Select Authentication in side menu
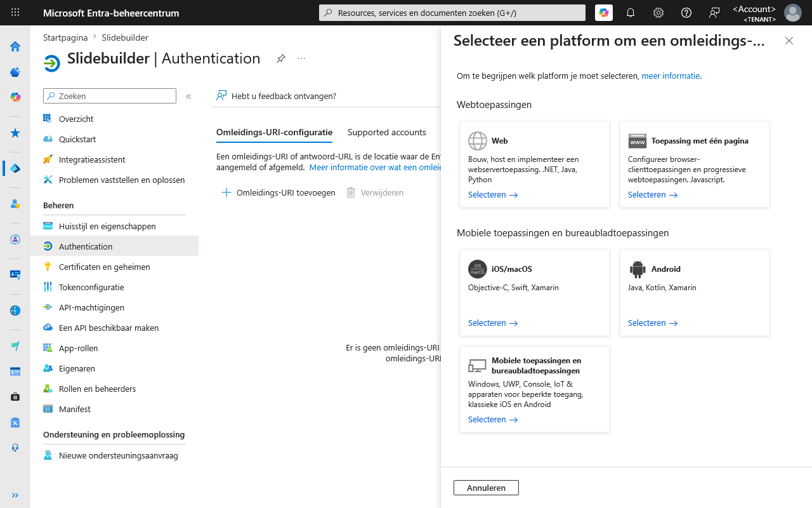 114,246
